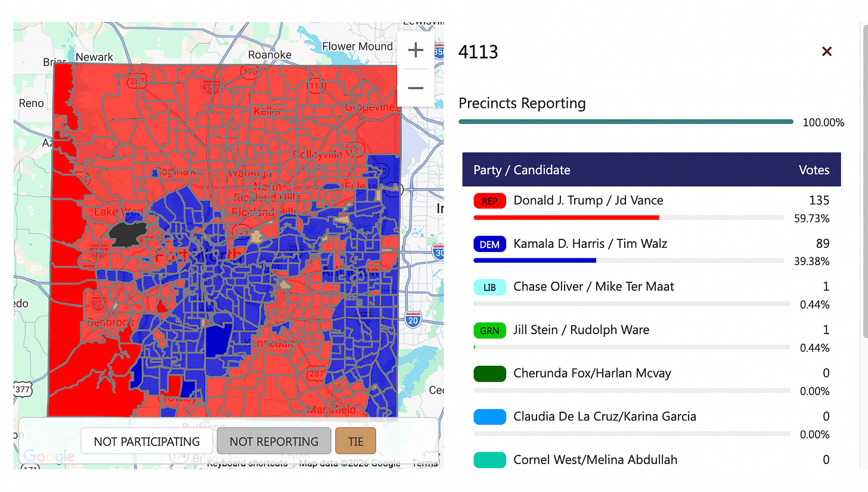Click the red REP badge beside Donald J. Trump

489,201
